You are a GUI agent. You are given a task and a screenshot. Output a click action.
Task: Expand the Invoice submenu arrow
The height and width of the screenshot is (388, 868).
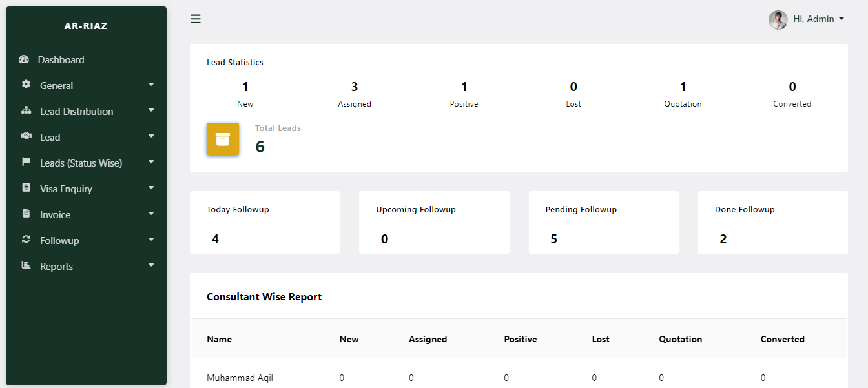(151, 214)
